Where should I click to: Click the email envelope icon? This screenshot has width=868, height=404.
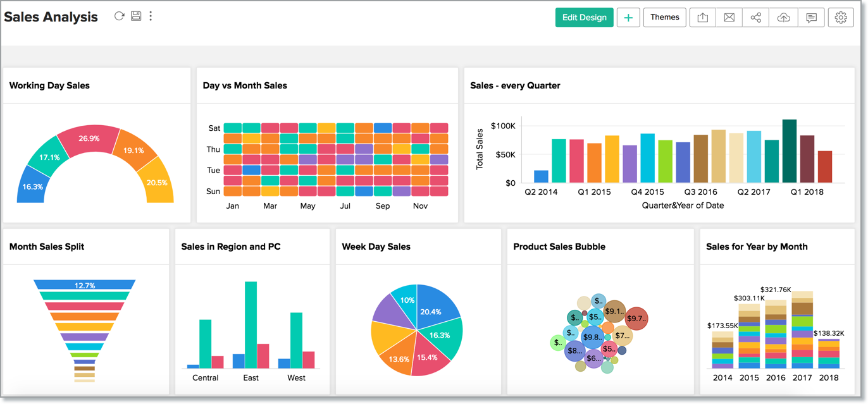point(729,18)
